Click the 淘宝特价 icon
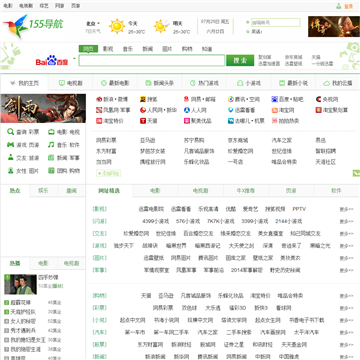This screenshot has width=360, height=360. coord(99,121)
